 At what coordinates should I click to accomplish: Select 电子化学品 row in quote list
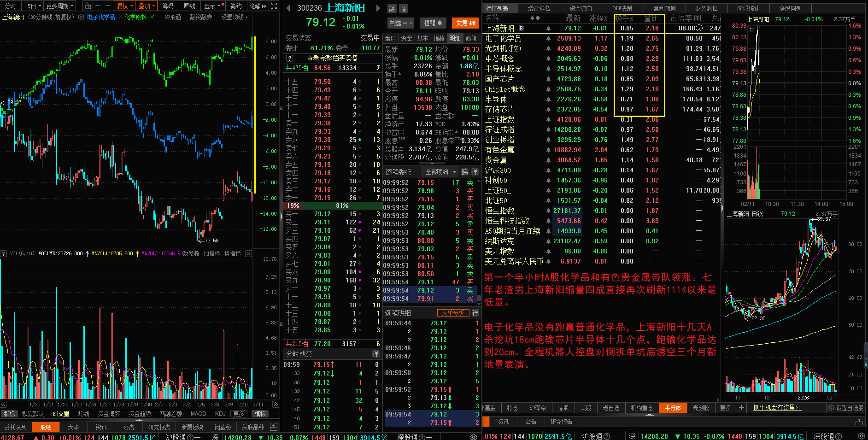point(601,38)
